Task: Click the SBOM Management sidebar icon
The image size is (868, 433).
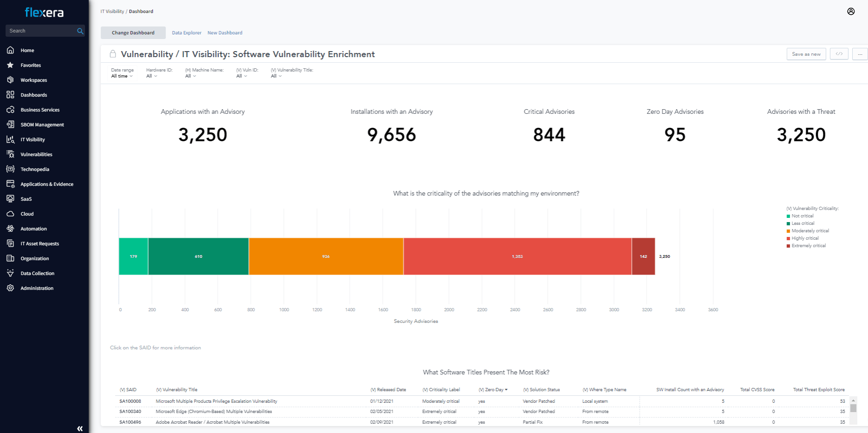Action: (x=10, y=125)
